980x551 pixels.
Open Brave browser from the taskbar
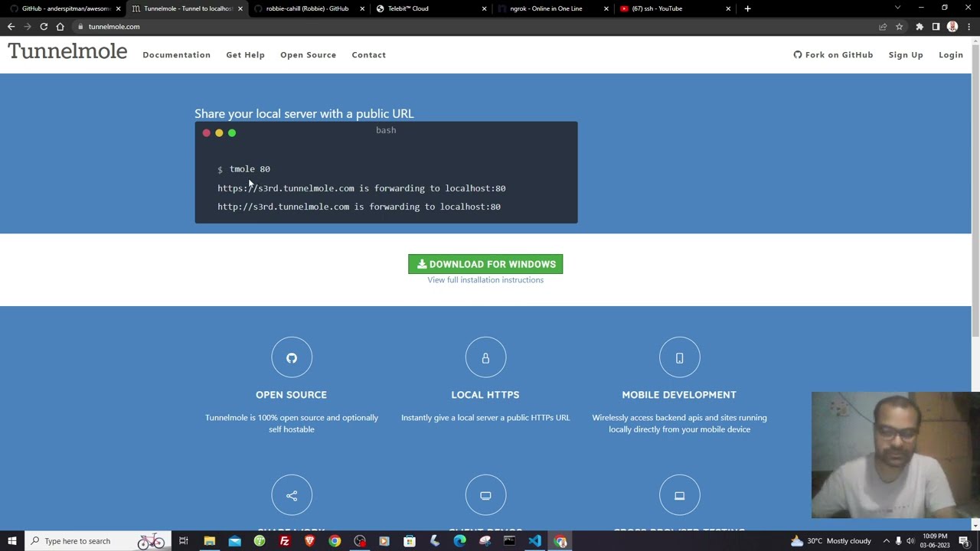tap(309, 541)
